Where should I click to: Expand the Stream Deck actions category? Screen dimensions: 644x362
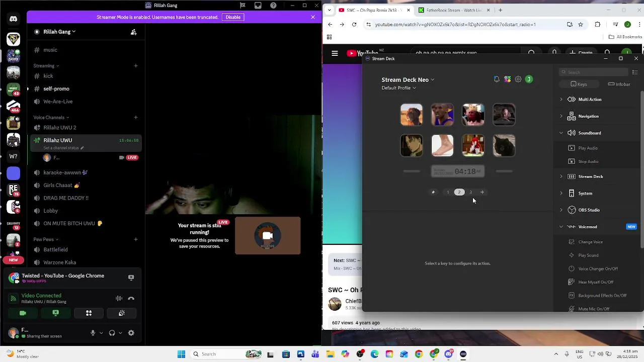561,176
